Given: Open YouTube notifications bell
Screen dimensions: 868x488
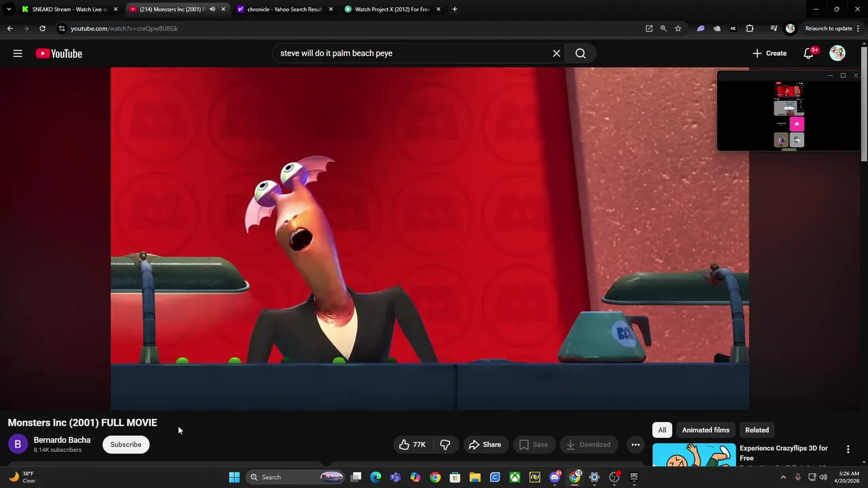Looking at the screenshot, I should pos(808,54).
